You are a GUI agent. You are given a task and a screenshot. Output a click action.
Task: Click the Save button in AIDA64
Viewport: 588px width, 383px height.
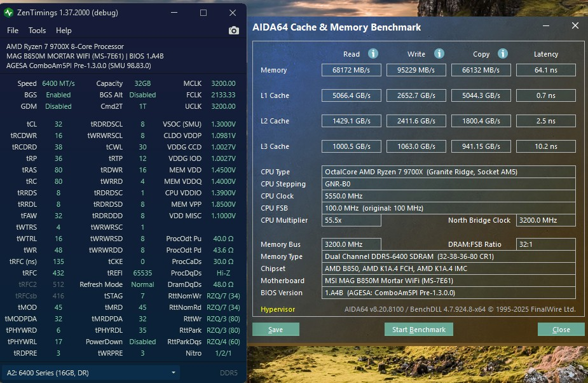click(x=276, y=330)
